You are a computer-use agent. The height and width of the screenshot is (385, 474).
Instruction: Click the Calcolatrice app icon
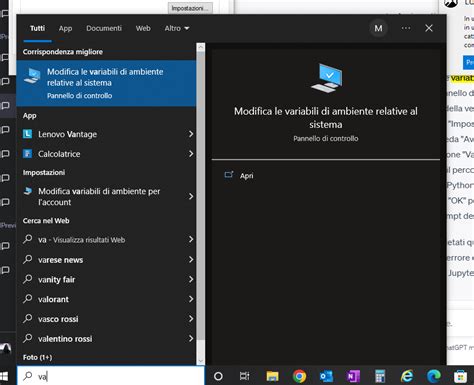pyautogui.click(x=27, y=154)
